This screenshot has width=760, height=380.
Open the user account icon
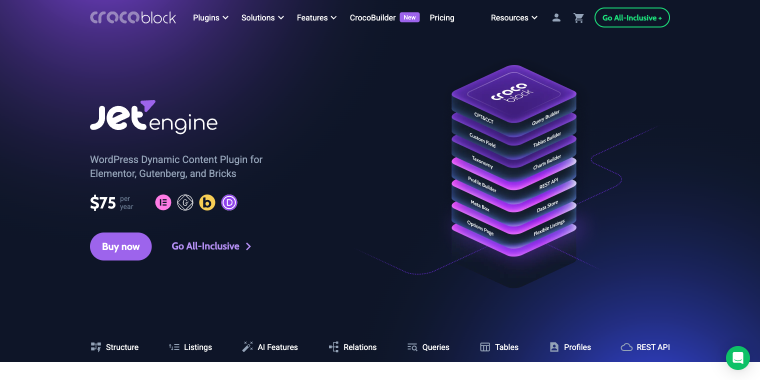click(x=556, y=18)
